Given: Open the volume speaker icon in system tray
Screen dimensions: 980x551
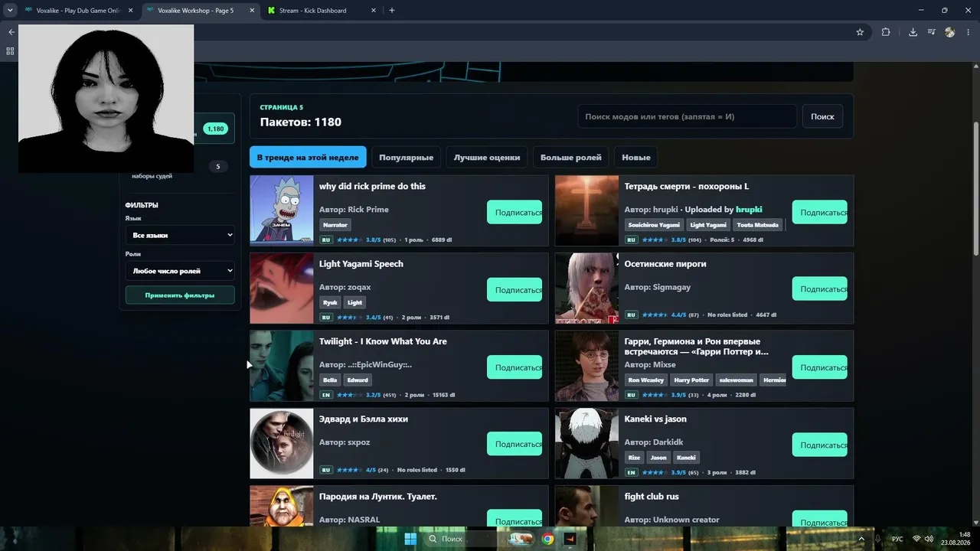Looking at the screenshot, I should click(929, 539).
